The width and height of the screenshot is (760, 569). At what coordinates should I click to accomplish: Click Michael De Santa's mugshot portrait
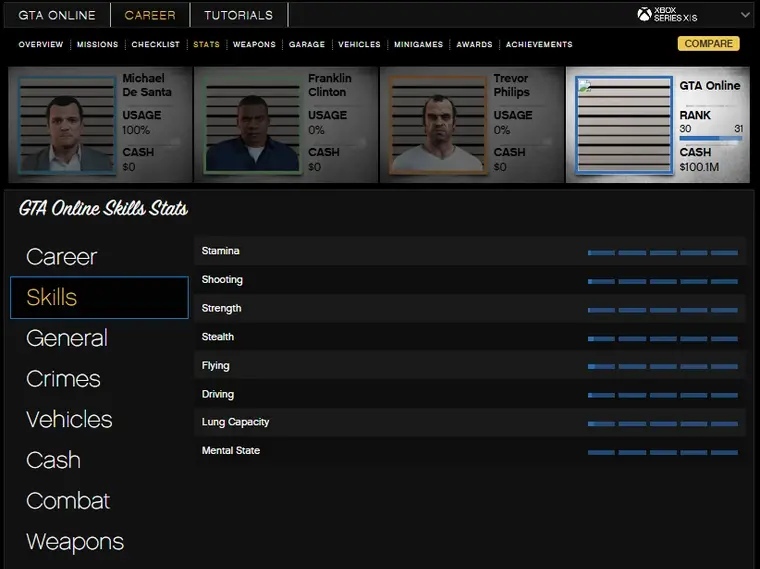[66, 125]
